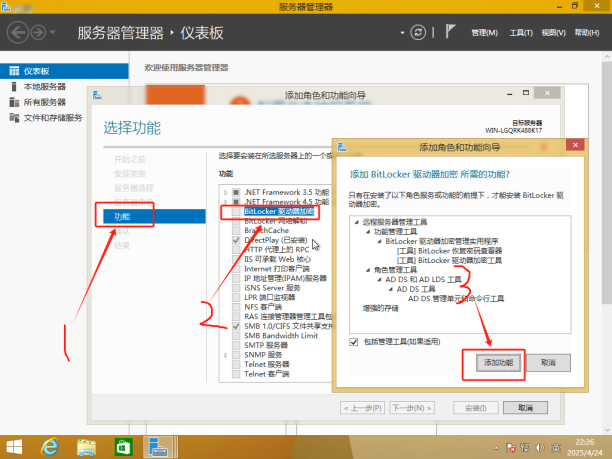Click the volume icon in system tray
612x459 pixels.
point(540,448)
